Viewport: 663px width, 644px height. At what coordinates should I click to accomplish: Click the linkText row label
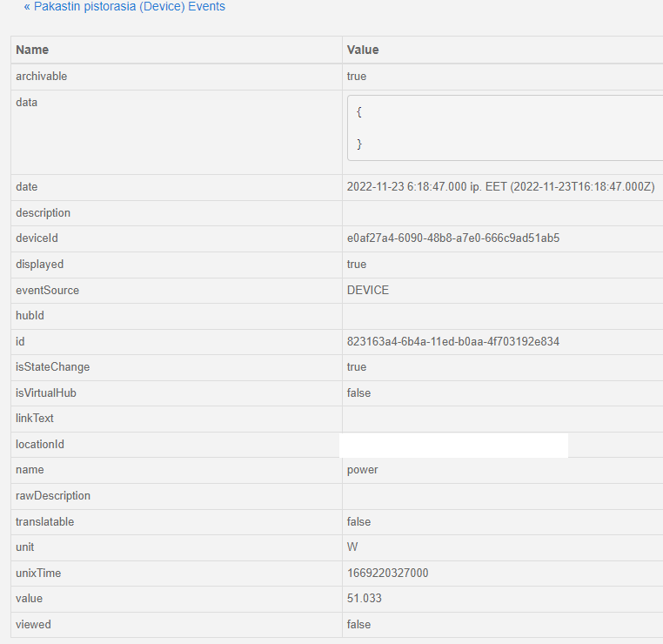click(35, 419)
